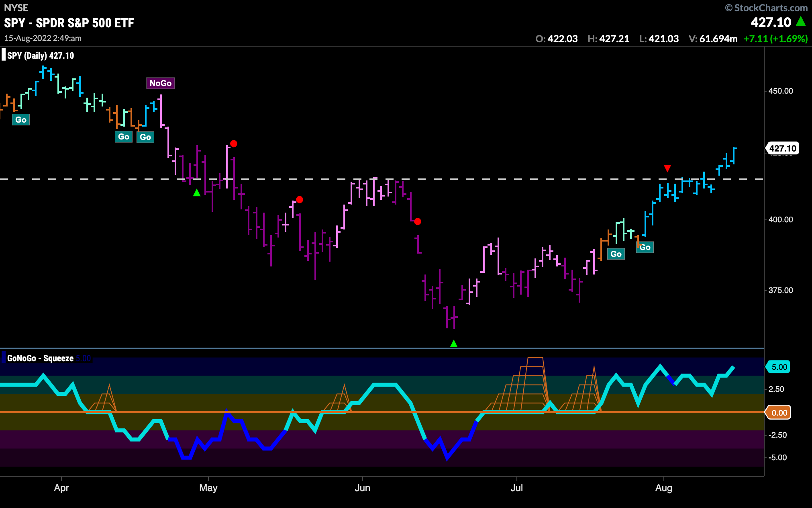Viewport: 812px width, 508px height.
Task: Click the -2.50 oscillator axis label
Action: click(x=777, y=435)
